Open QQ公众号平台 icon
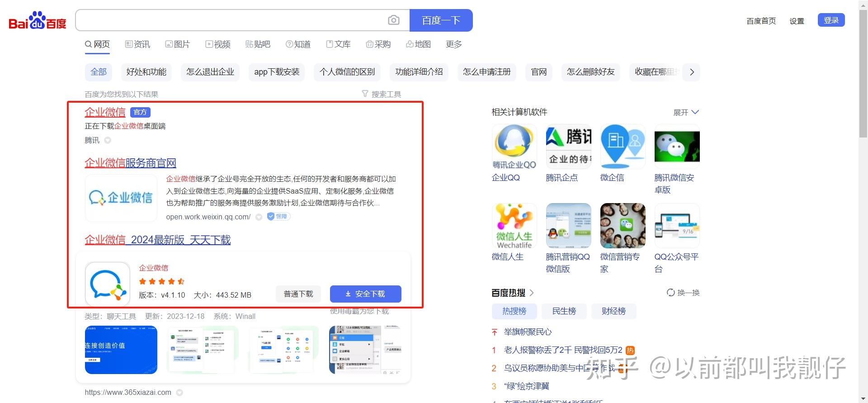Screen dimensions: 868x403 tap(677, 226)
